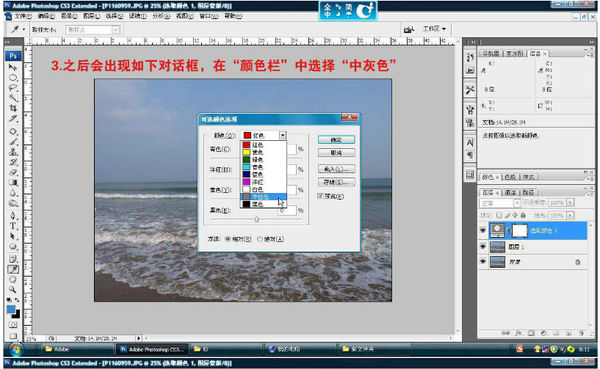
Task: Click the OK button in Selective Color dialog
Action: pyautogui.click(x=336, y=140)
